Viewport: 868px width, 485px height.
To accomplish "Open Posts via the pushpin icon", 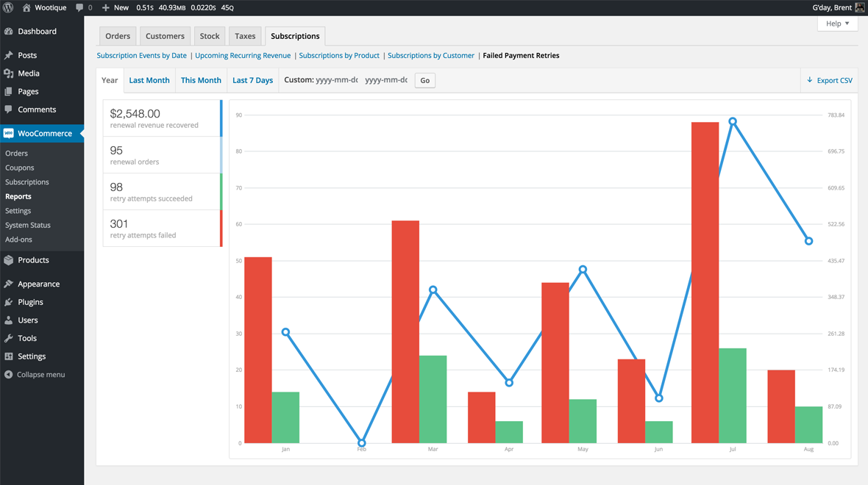I will point(9,55).
